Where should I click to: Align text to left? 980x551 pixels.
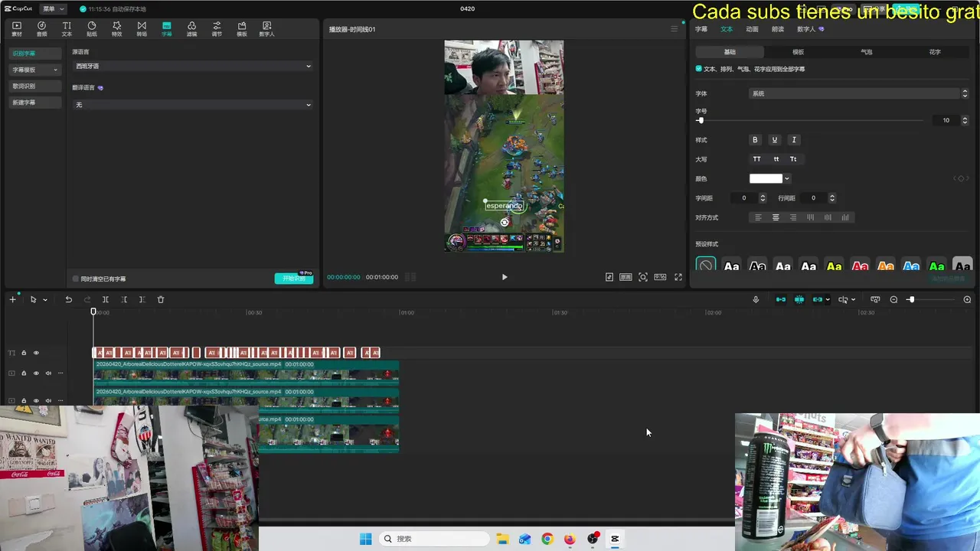pyautogui.click(x=758, y=217)
